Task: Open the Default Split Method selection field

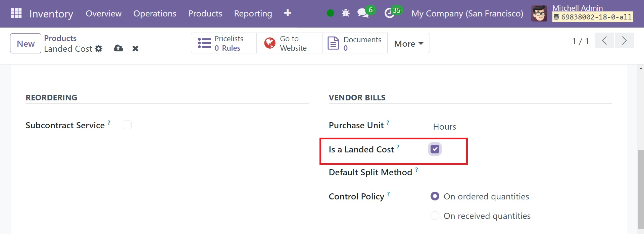Action: 520,173
